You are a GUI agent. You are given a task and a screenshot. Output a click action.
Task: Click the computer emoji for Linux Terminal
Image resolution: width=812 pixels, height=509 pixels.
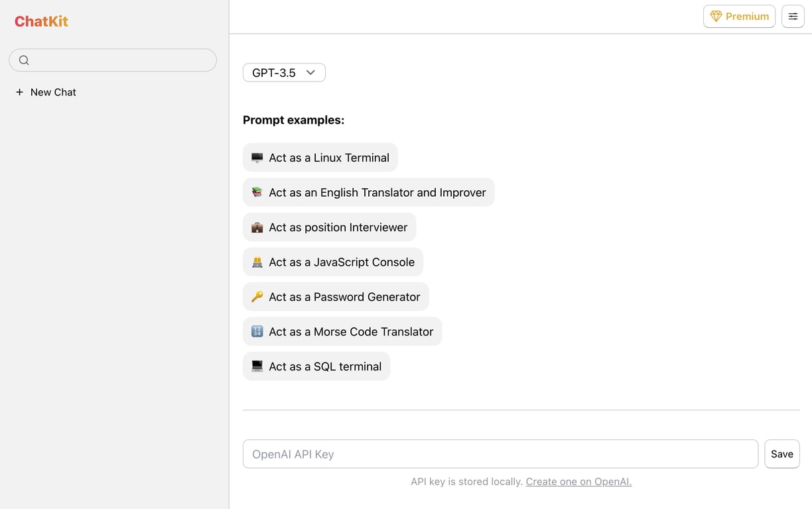coord(257,158)
